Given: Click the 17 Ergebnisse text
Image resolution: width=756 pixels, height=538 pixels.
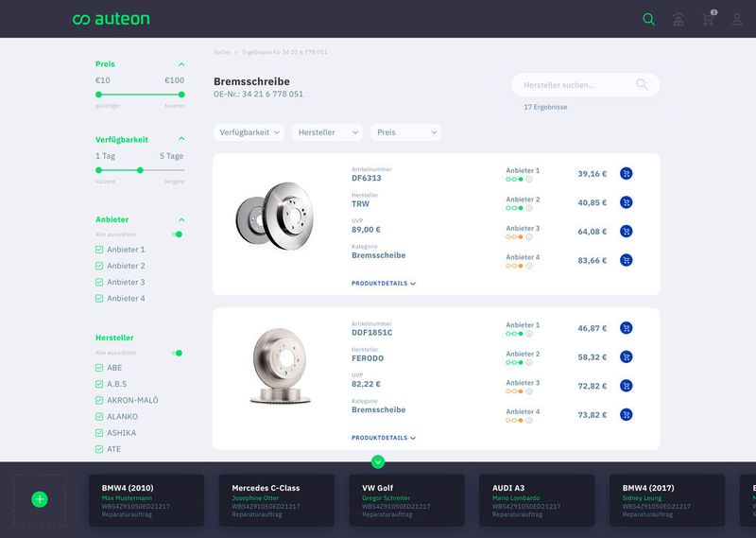Looking at the screenshot, I should click(x=545, y=107).
